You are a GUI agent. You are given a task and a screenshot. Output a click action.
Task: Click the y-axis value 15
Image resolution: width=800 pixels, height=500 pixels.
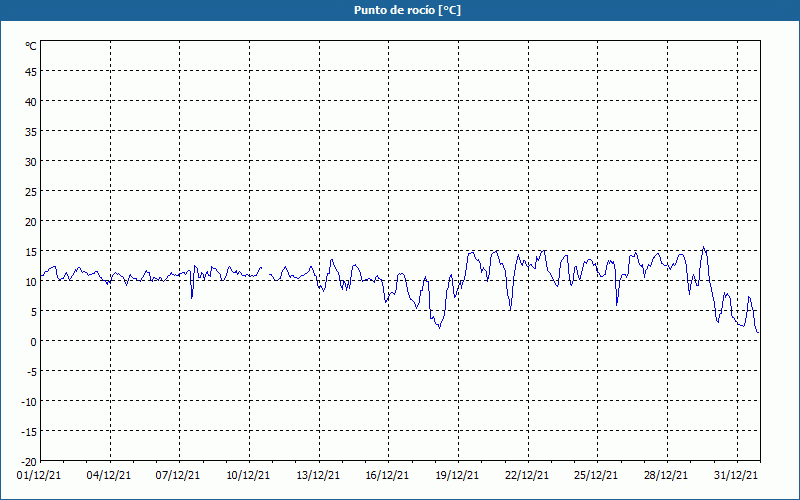(31, 253)
